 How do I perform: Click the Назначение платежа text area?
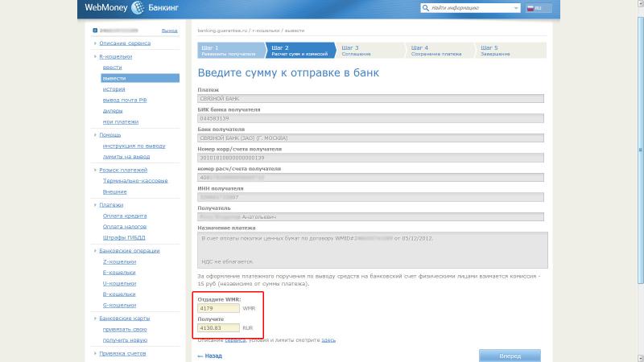pos(373,250)
